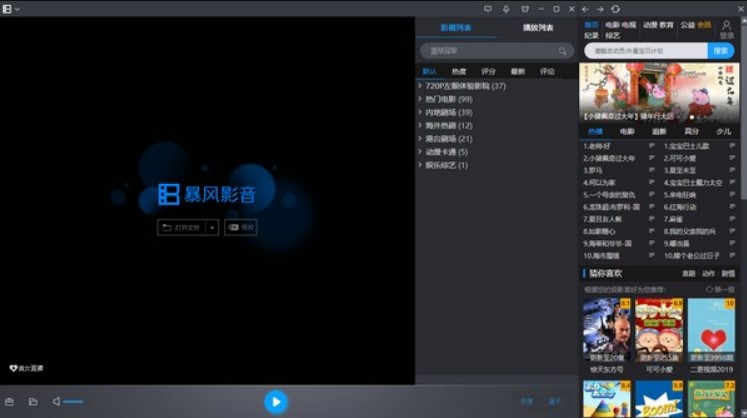Switch to the 播放列表 tab

(538, 28)
